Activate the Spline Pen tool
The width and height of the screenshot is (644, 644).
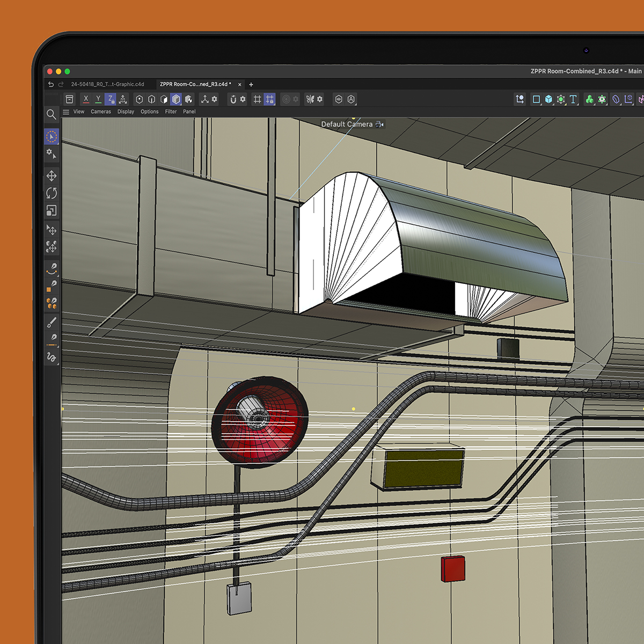pos(52,268)
